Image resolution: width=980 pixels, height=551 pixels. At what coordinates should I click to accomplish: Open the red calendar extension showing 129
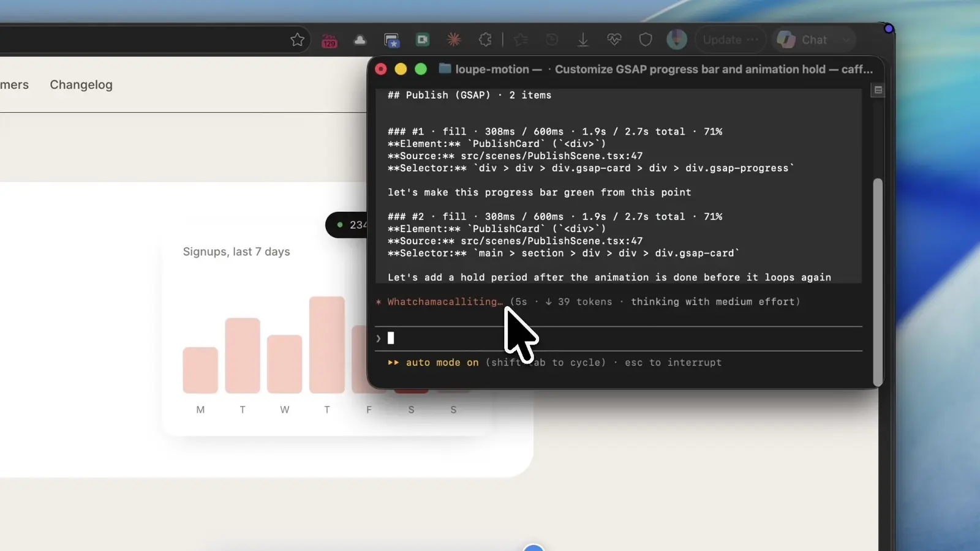[330, 40]
